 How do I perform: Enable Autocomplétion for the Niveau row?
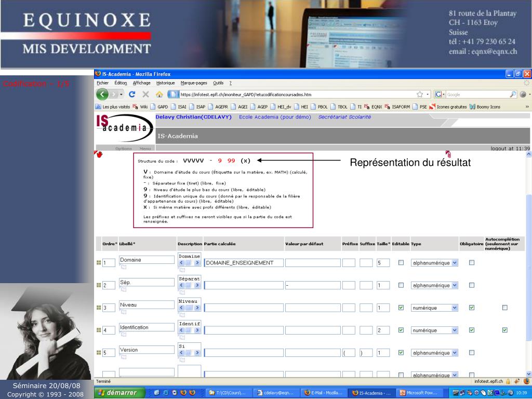coord(505,308)
